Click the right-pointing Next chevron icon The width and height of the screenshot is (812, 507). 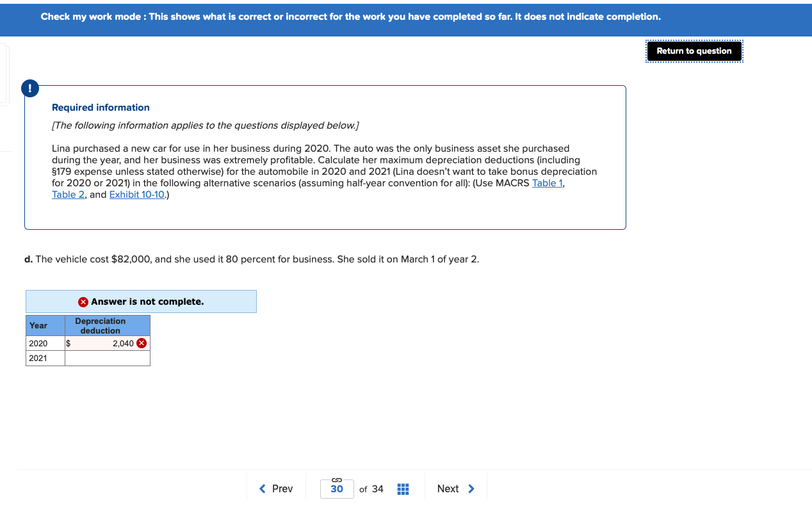tap(471, 488)
